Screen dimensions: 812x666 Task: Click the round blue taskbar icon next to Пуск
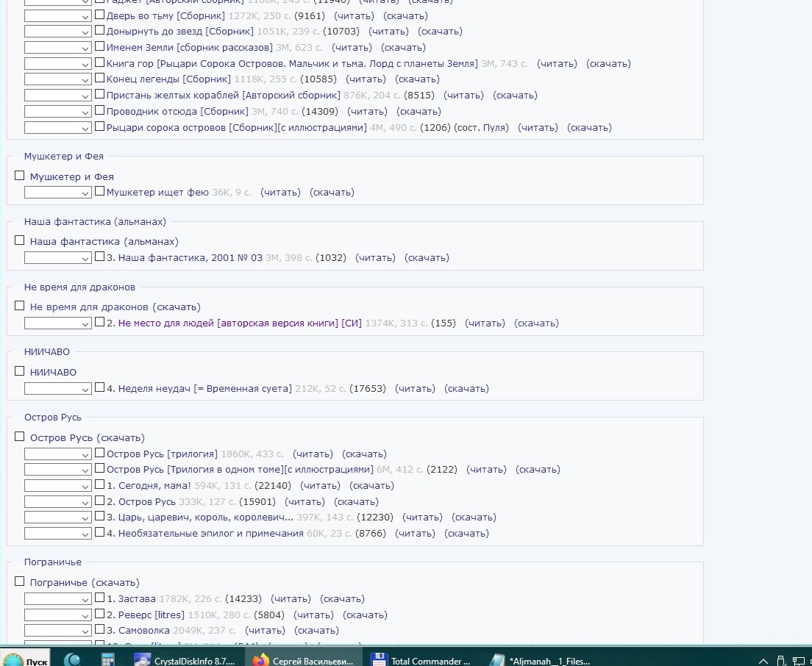[x=73, y=660]
